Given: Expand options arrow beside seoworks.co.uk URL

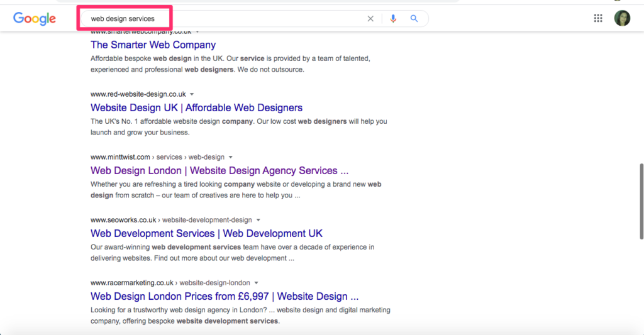Looking at the screenshot, I should point(258,220).
